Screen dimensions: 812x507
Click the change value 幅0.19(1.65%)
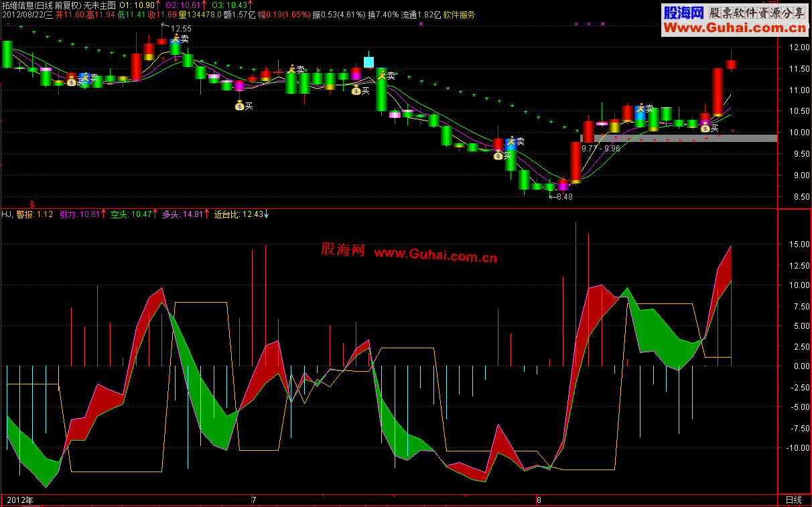coord(284,14)
